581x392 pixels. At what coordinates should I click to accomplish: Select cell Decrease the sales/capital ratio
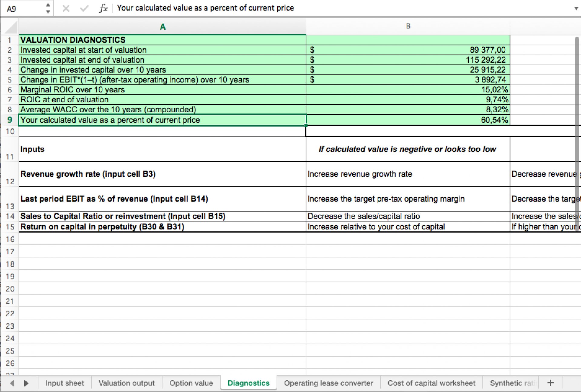[x=408, y=216]
